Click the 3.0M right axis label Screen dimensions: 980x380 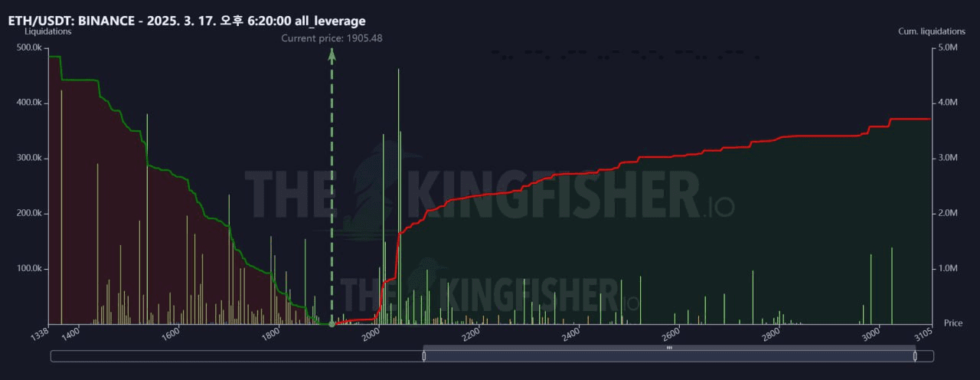click(x=948, y=158)
